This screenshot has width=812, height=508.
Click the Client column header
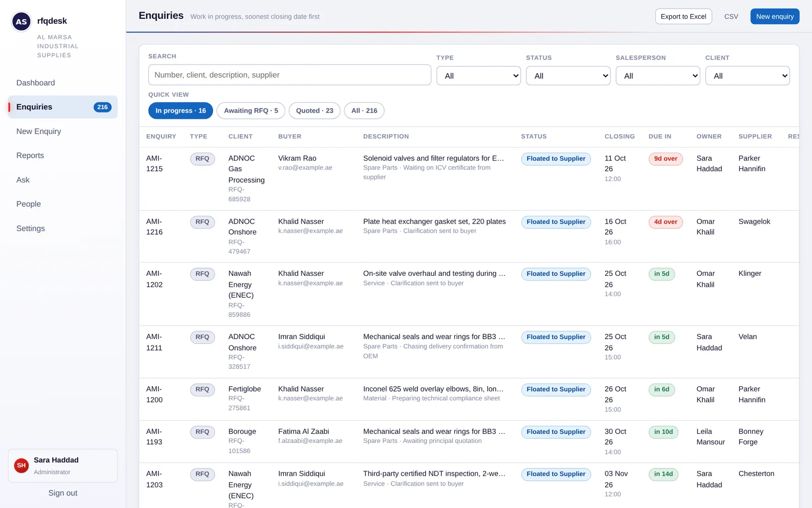241,137
